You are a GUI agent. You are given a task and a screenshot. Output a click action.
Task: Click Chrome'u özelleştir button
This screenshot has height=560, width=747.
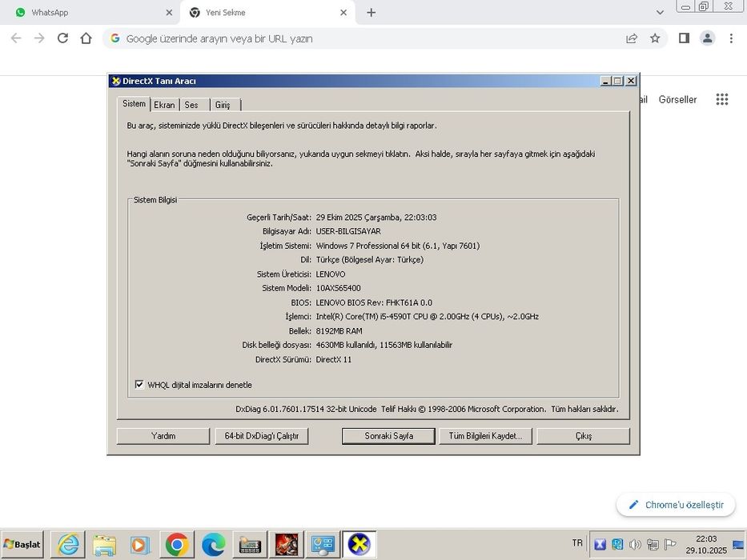[x=676, y=505]
